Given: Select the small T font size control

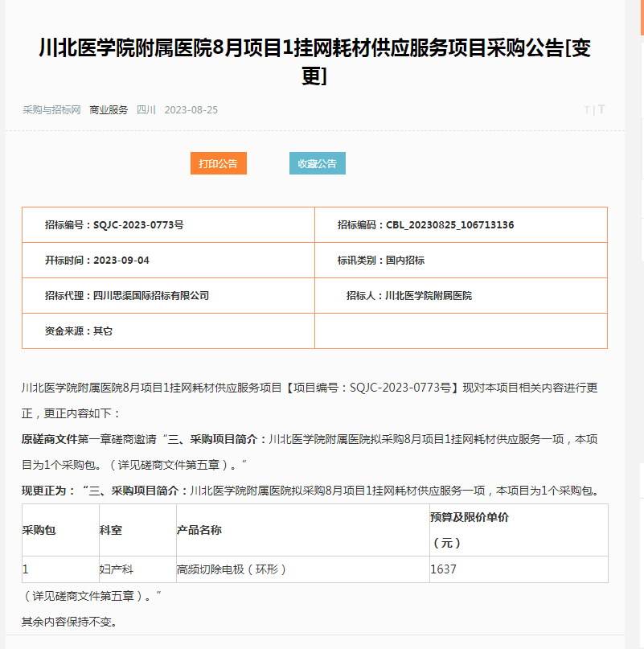Looking at the screenshot, I should [x=586, y=110].
